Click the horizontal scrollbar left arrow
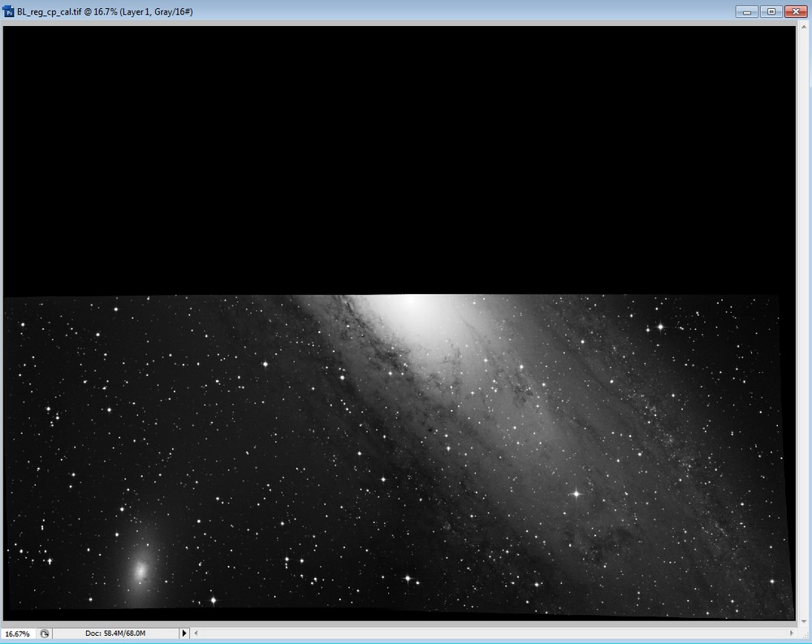The height and width of the screenshot is (644, 812). 196,633
